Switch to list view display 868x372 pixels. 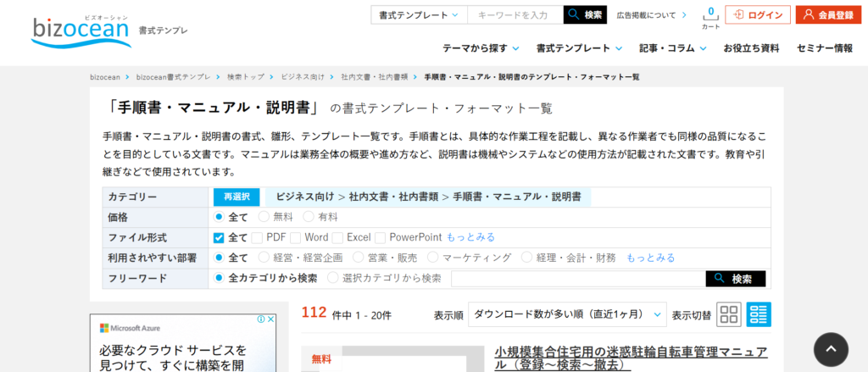[x=759, y=314]
